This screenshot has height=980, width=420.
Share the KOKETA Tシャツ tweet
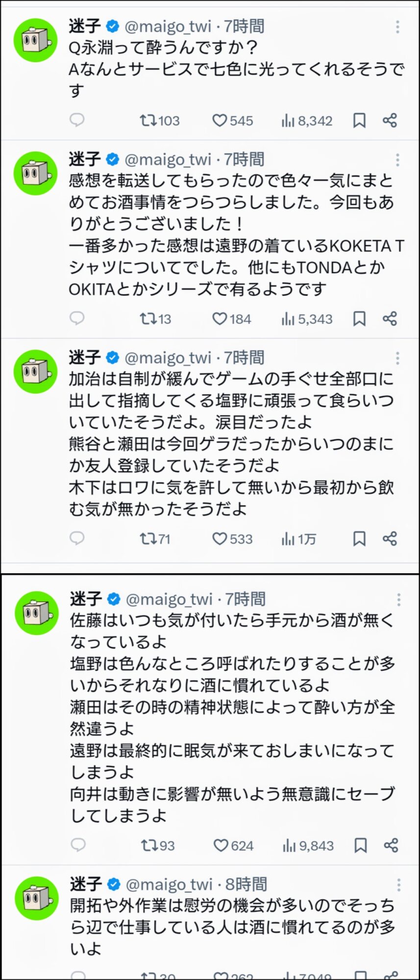[x=390, y=319]
